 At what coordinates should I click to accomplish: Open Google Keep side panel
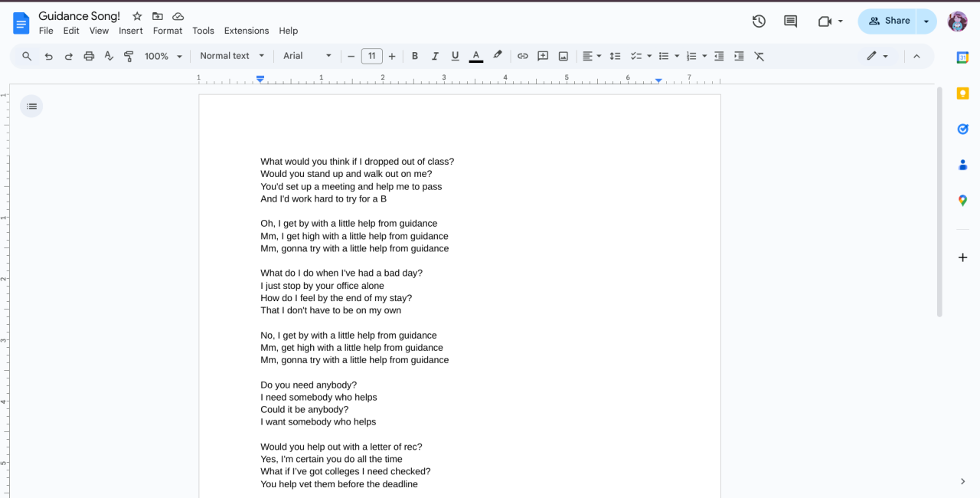click(963, 93)
